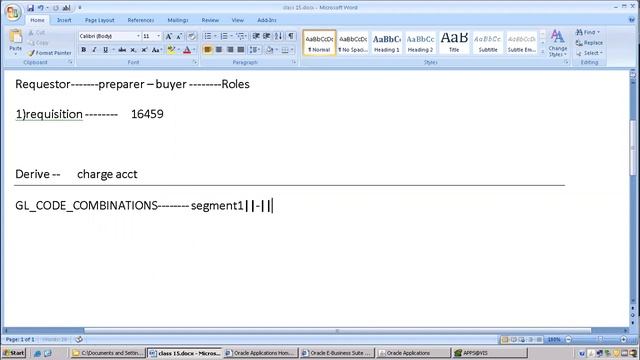640x360 pixels.
Task: Open Word Help question mark
Action: pos(632,20)
